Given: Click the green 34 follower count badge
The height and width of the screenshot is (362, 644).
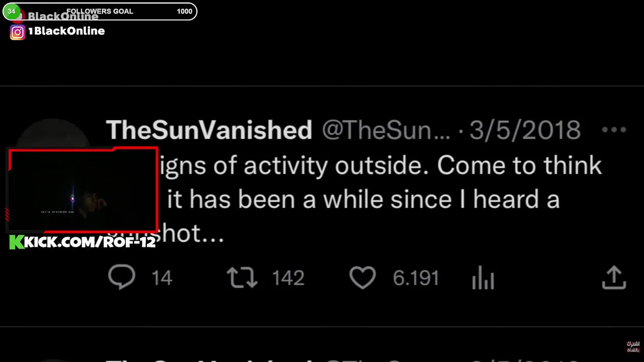Looking at the screenshot, I should pos(12,11).
